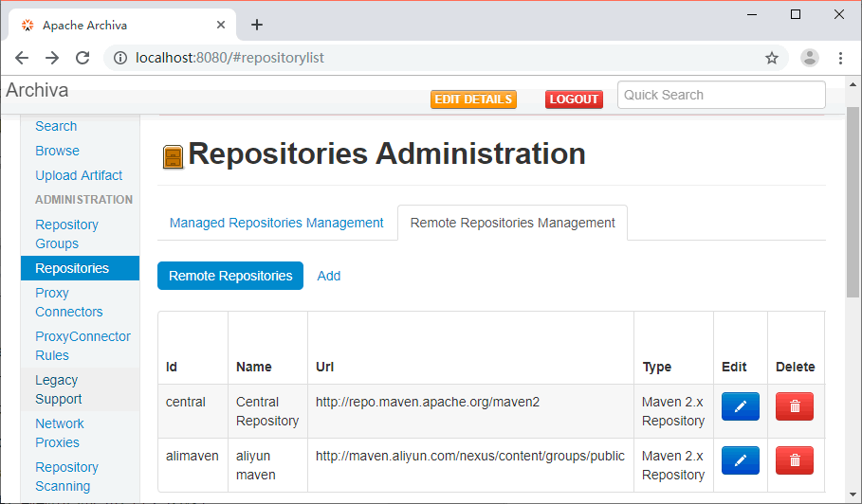The height and width of the screenshot is (504, 862).
Task: Click the edit pencil for central repository
Action: pos(740,406)
